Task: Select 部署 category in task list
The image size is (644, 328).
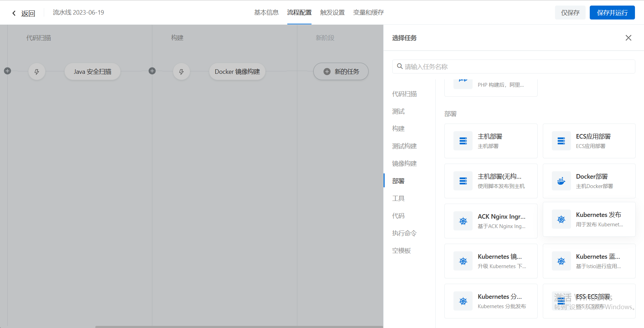Action: coord(399,181)
